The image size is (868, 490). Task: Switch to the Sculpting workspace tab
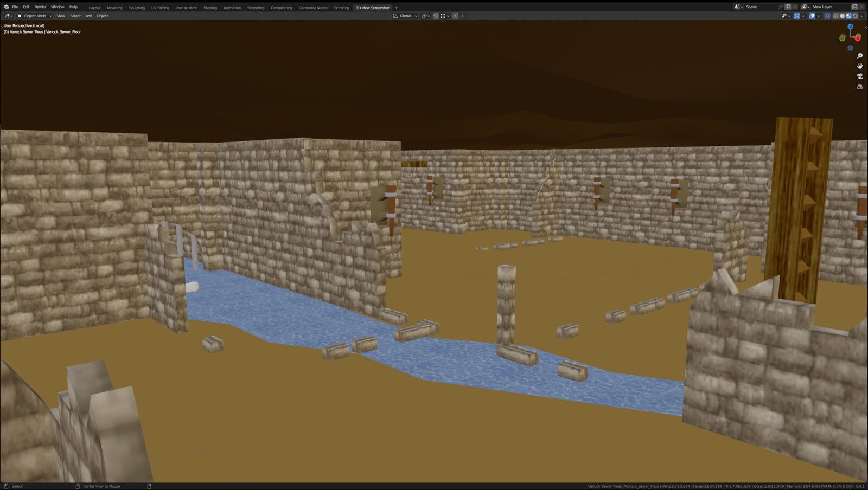(x=137, y=8)
